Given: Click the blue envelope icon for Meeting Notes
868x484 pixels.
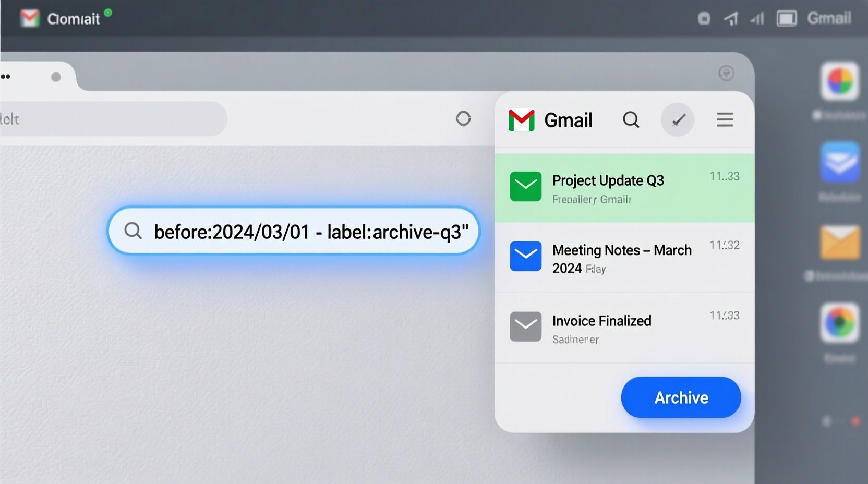Looking at the screenshot, I should 525,256.
